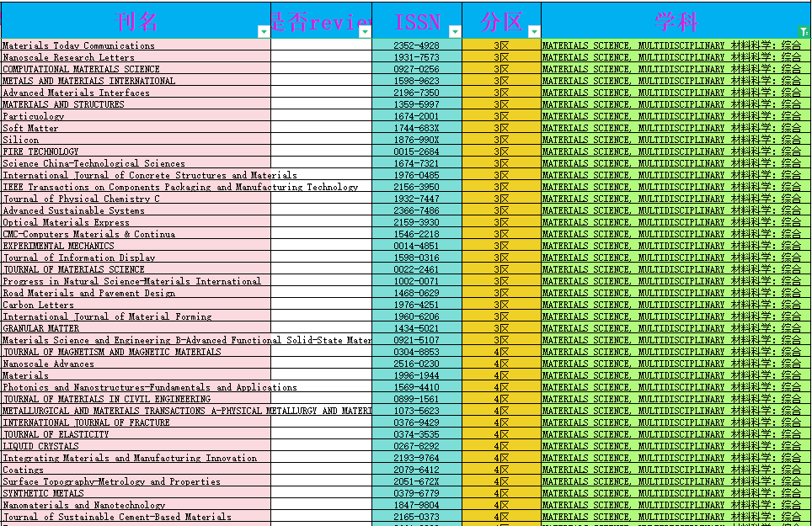Select empty review cell for Silicon row
This screenshot has width=812, height=526.
[x=321, y=140]
